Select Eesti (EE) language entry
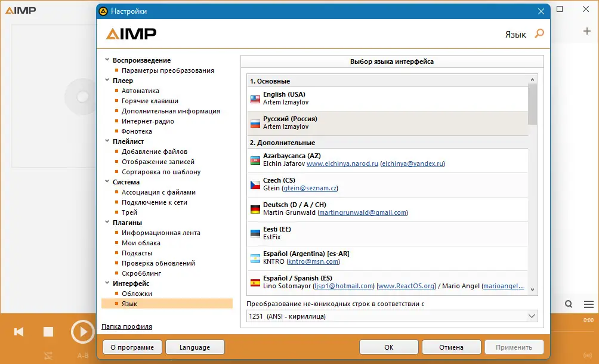599x364 pixels. [387, 234]
